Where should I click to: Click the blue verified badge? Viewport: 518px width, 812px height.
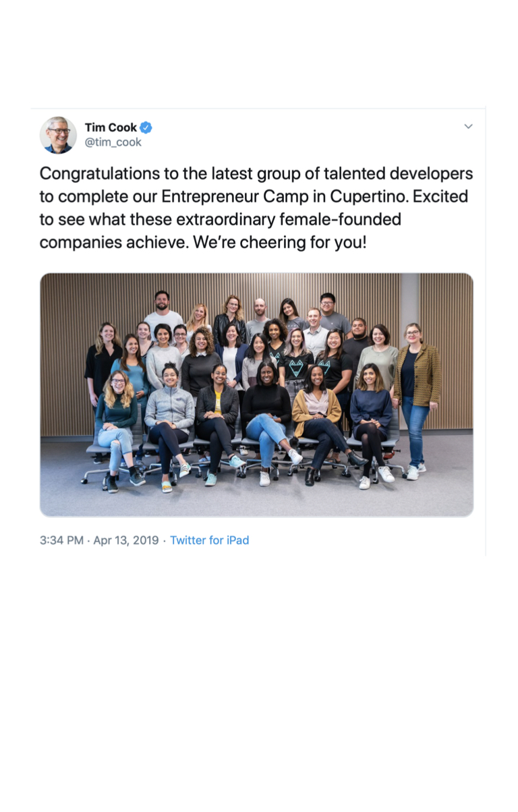pyautogui.click(x=146, y=127)
